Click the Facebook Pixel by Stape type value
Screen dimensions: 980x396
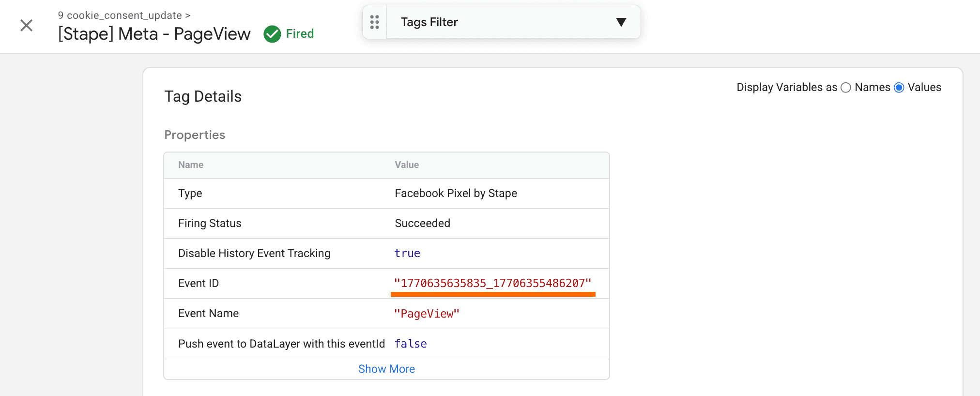pyautogui.click(x=456, y=193)
